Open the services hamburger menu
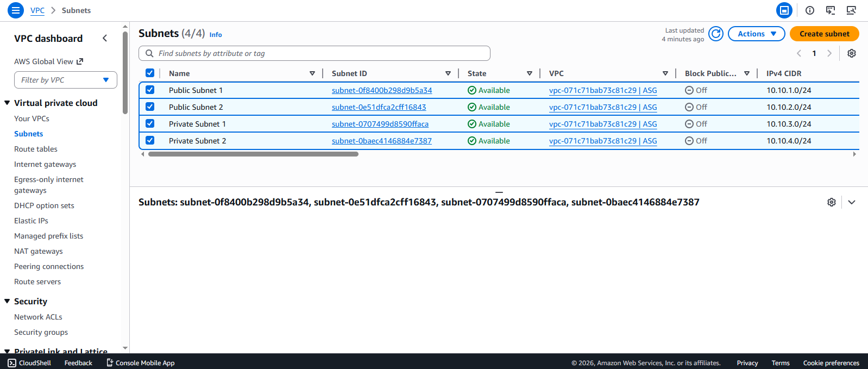The width and height of the screenshot is (868, 369). 16,10
